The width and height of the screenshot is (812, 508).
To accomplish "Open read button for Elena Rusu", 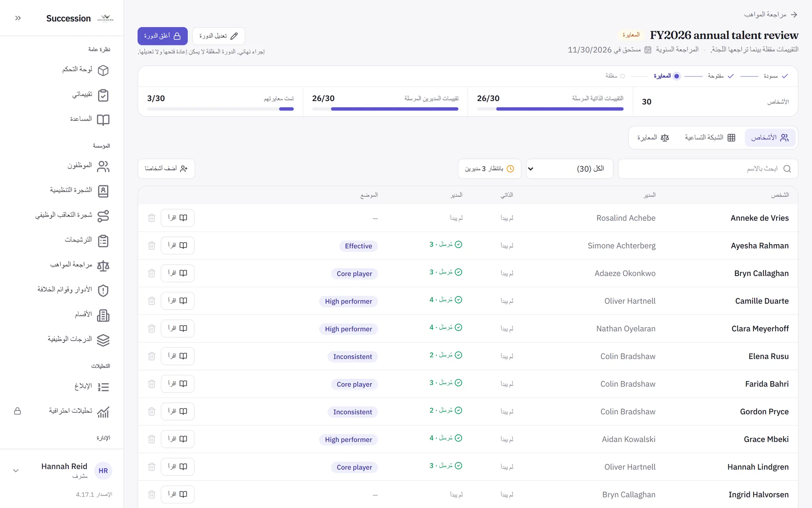I will pyautogui.click(x=177, y=356).
